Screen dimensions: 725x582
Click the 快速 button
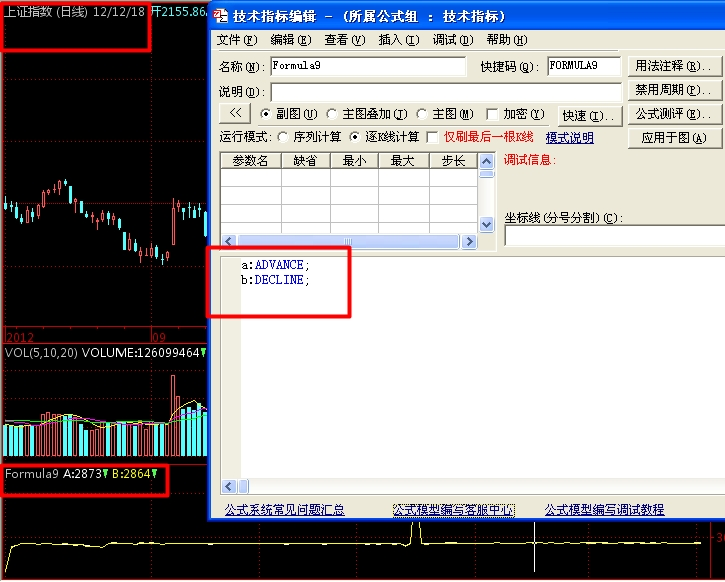(x=590, y=116)
